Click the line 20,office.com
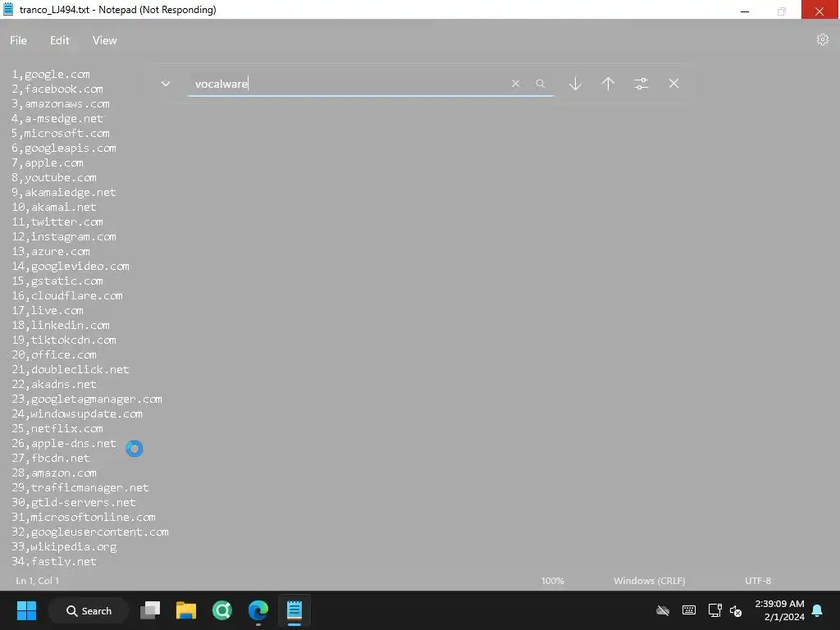This screenshot has width=840, height=630. 54,354
